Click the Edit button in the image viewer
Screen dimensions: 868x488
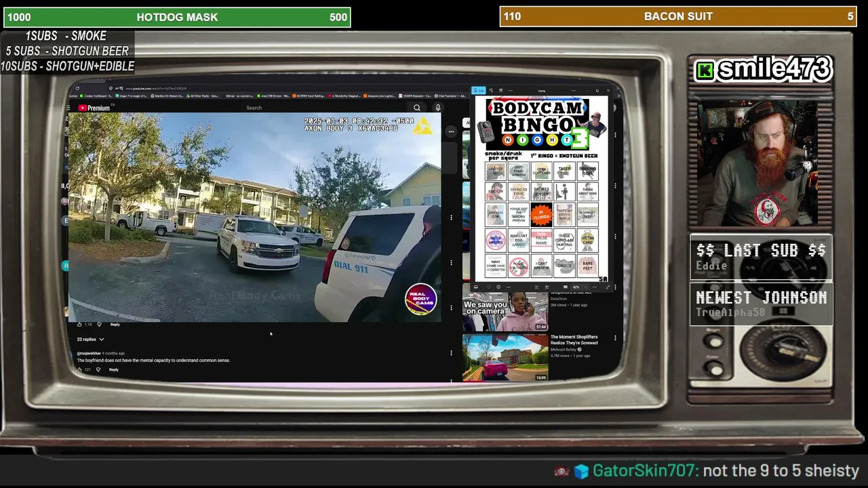[479, 90]
